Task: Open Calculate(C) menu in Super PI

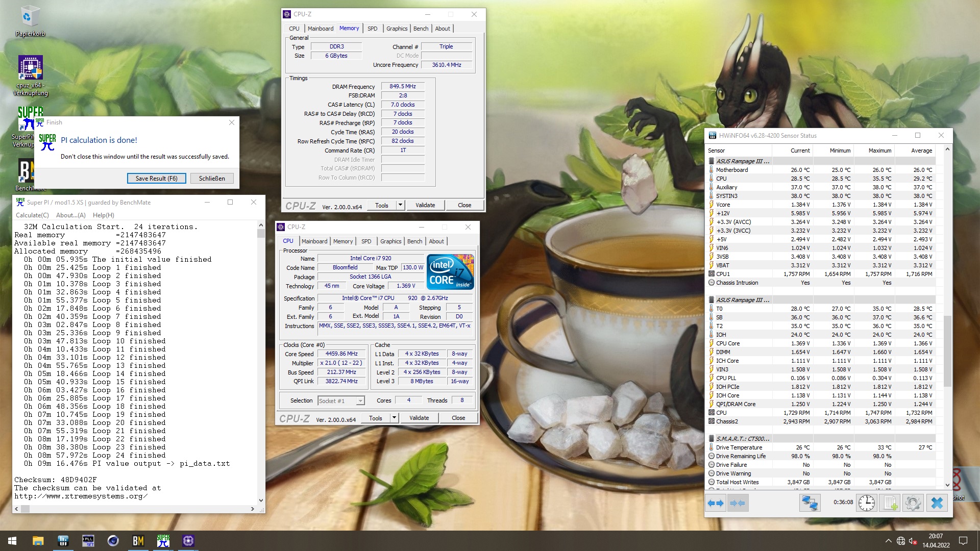Action: 32,215
